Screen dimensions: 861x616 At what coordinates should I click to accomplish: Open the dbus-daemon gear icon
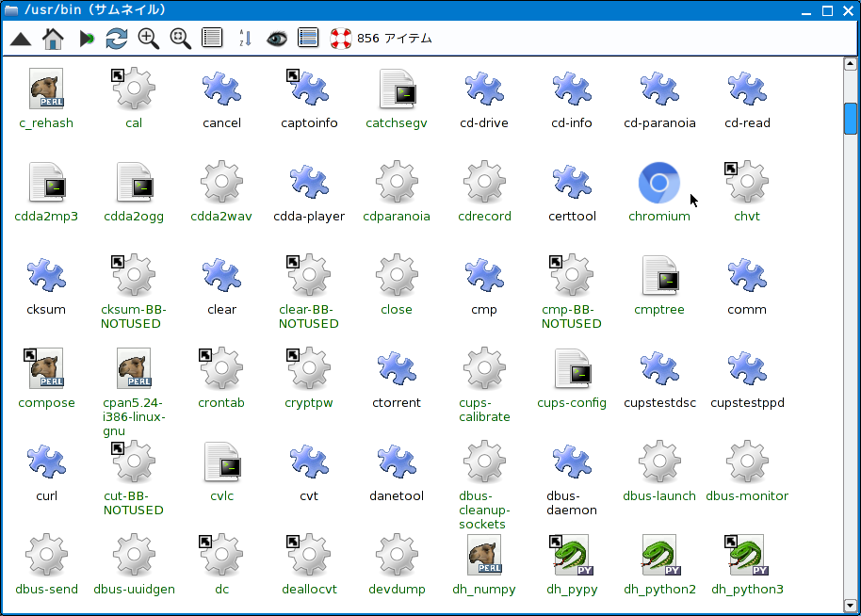[572, 462]
